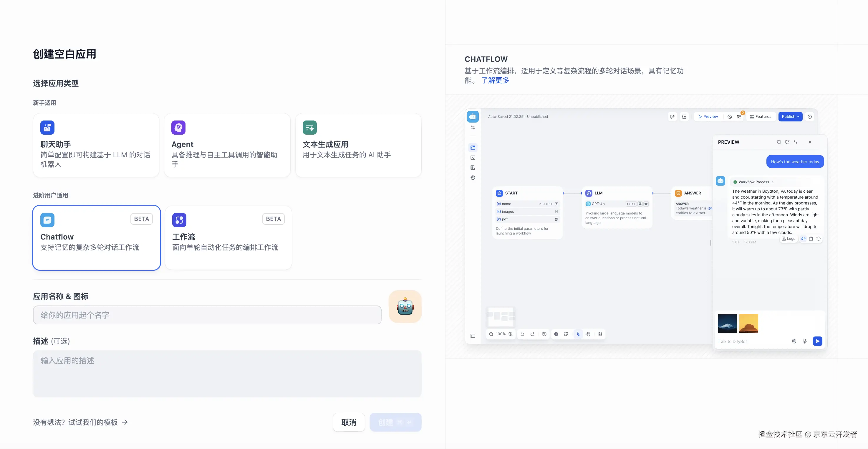Focus the 给你的应用起个名字 name field

(207, 315)
